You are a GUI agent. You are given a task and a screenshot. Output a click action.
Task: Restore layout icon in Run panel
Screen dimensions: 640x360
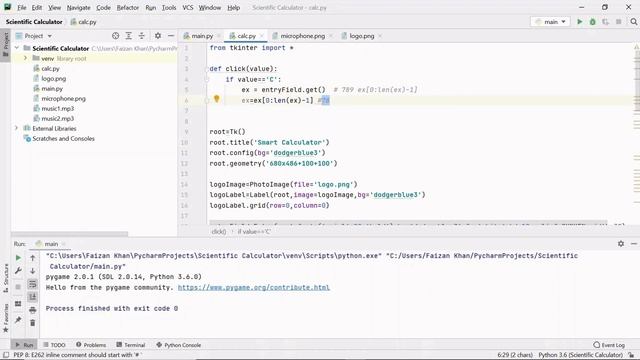click(x=18, y=304)
